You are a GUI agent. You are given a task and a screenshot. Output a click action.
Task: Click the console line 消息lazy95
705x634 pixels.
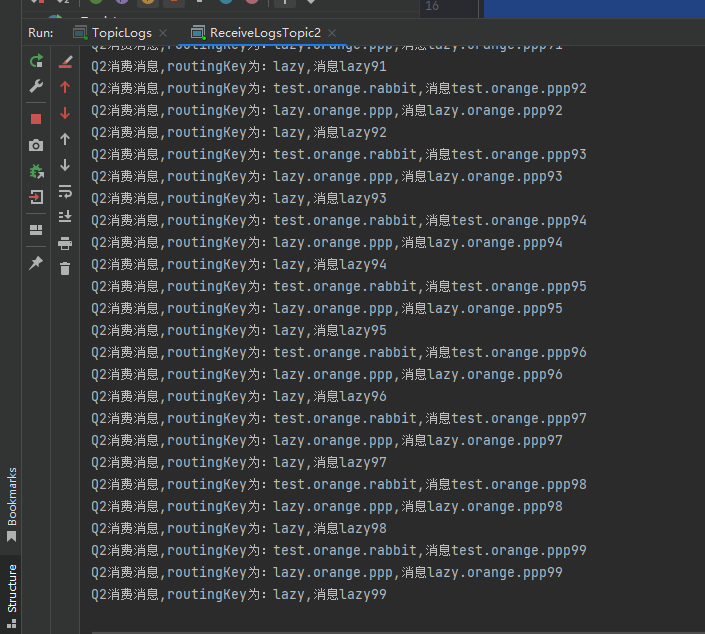coord(239,330)
